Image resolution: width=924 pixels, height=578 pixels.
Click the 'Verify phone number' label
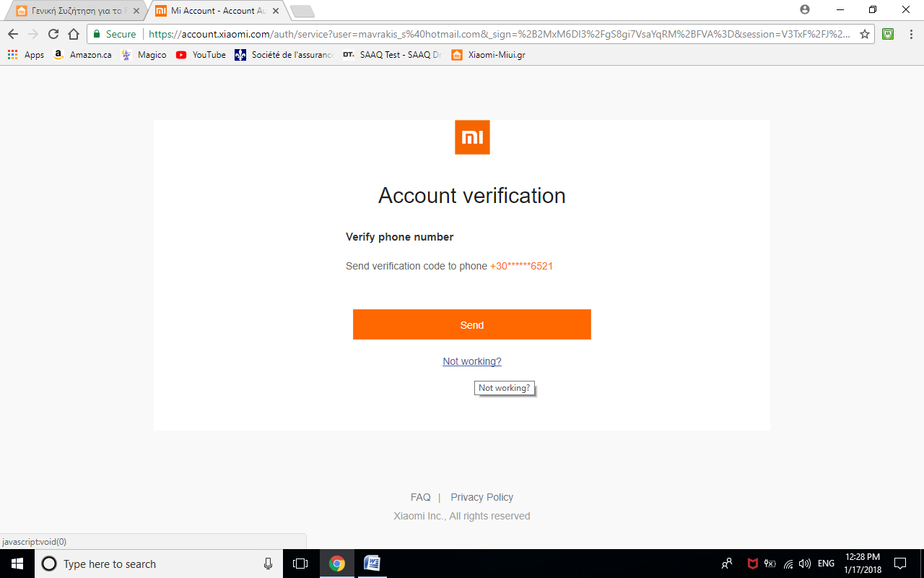400,237
